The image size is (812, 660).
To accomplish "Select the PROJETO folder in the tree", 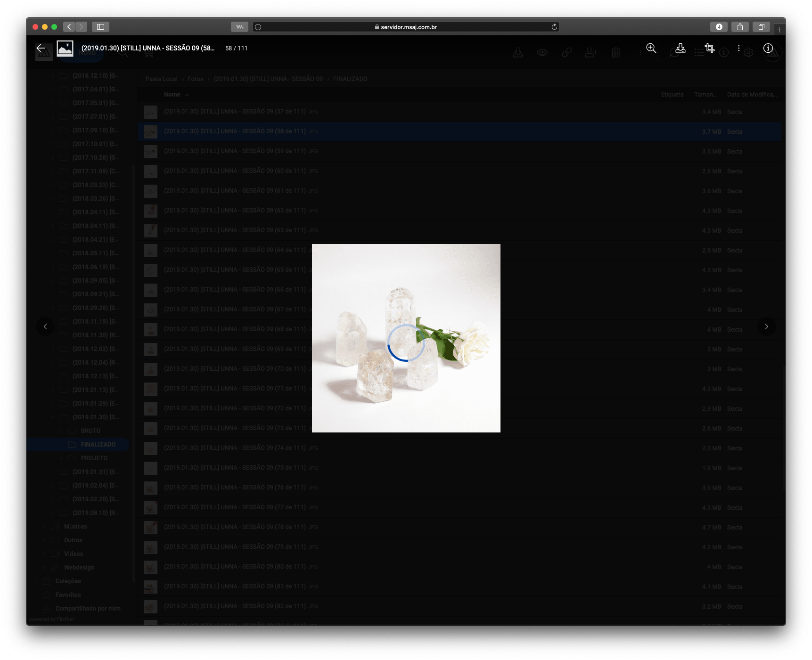I will (94, 458).
